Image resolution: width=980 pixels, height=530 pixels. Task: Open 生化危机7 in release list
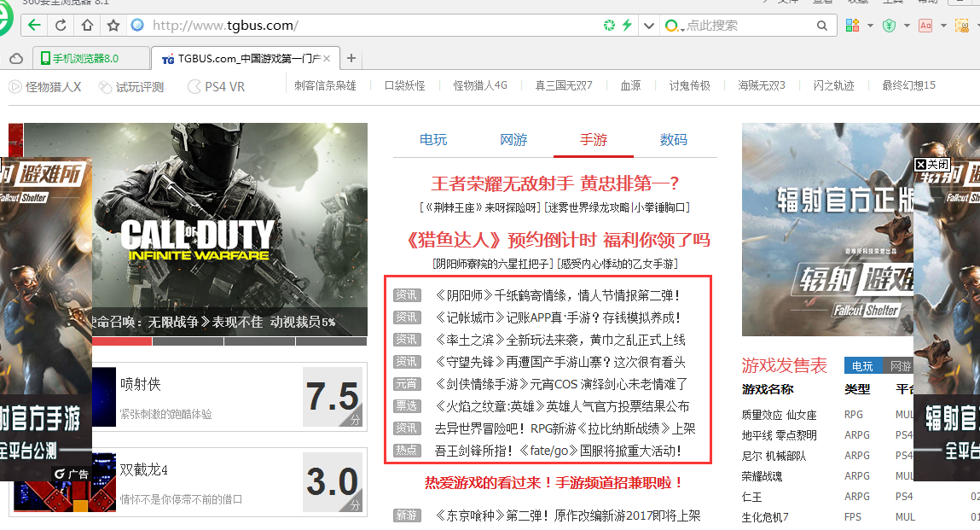coord(765,517)
